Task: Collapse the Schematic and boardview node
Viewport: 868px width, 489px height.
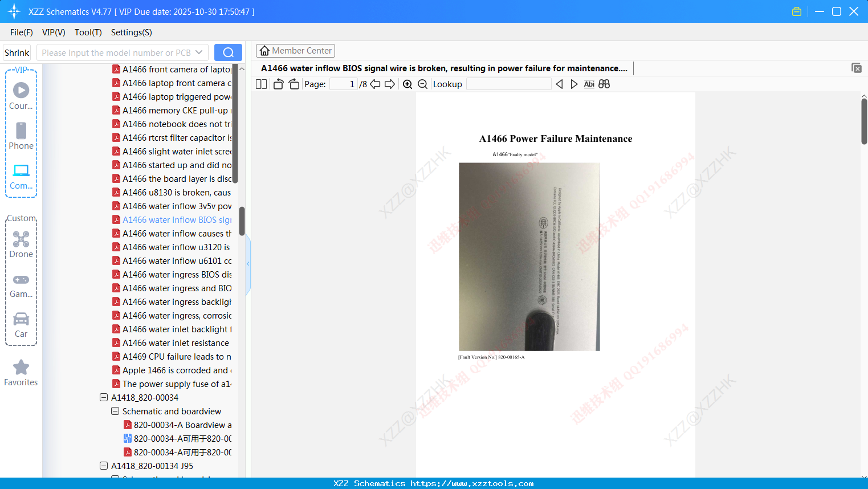Action: pos(115,411)
